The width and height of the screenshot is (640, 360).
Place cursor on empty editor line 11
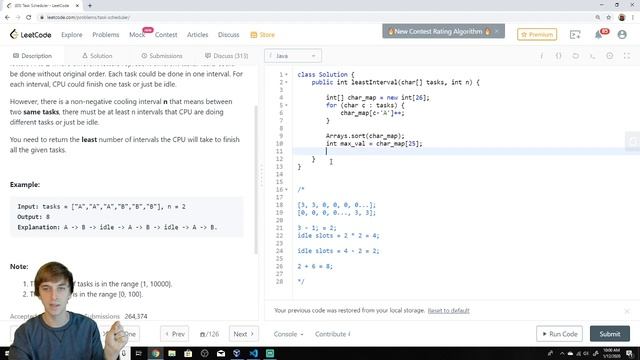(x=465, y=151)
